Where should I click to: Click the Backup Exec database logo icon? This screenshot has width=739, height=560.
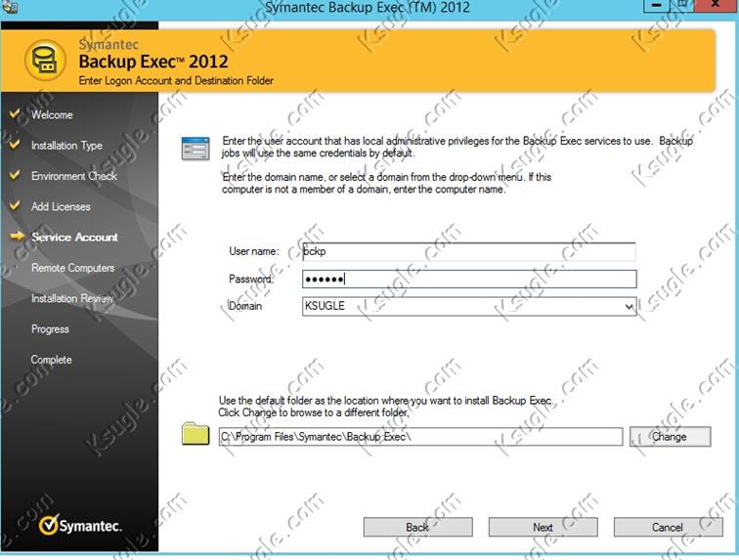click(x=45, y=61)
